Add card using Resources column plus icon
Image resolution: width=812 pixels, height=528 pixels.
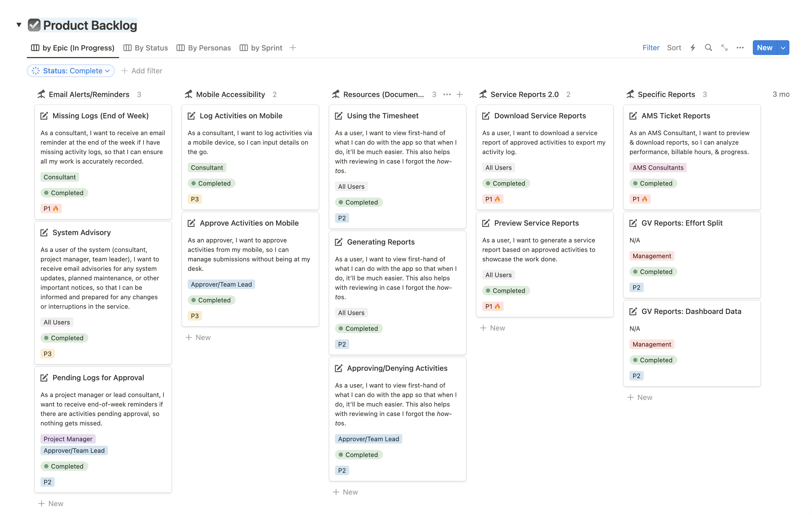(460, 94)
